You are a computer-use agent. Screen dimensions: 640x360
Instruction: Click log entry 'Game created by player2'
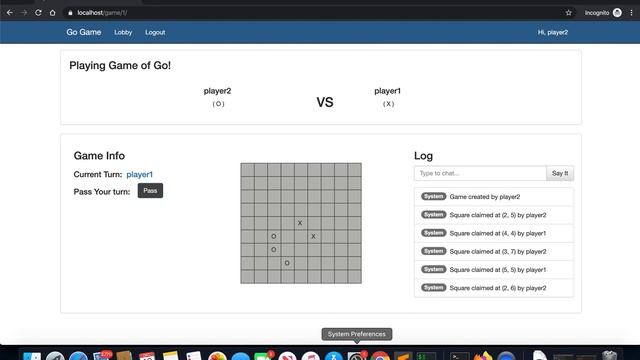[494, 197]
